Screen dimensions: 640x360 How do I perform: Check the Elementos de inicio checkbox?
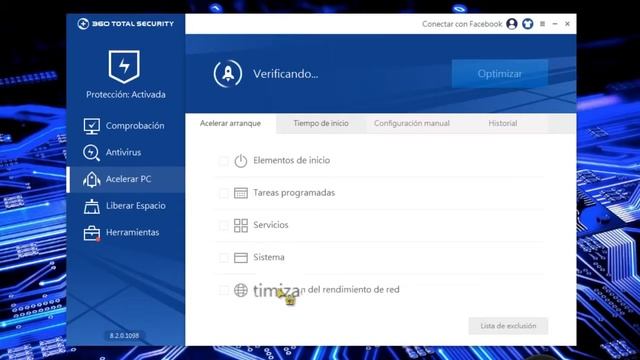pyautogui.click(x=223, y=161)
